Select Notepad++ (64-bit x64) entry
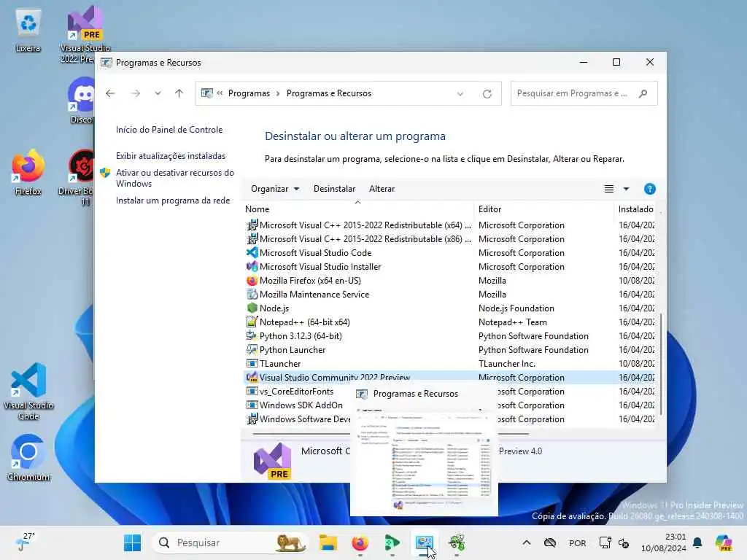Image resolution: width=747 pixels, height=560 pixels. pos(449,322)
